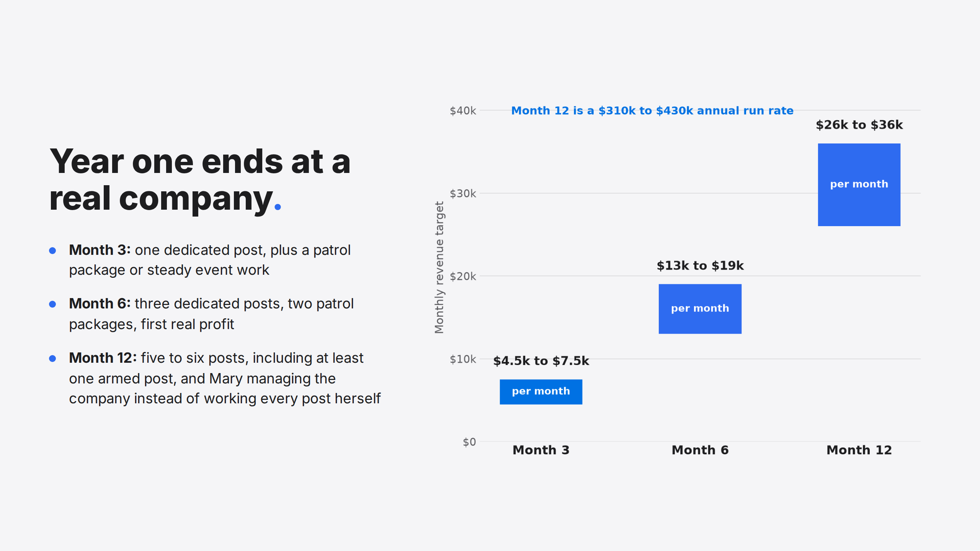Click the 'Monthly revenue target' axis title

(439, 267)
